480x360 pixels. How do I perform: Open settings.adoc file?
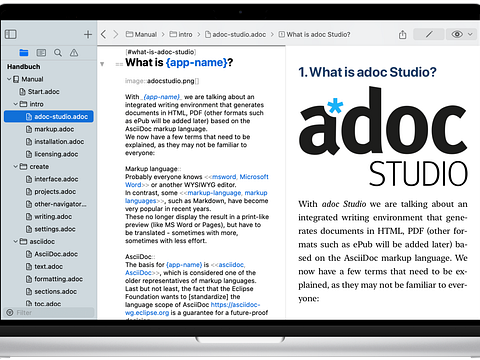click(51, 229)
